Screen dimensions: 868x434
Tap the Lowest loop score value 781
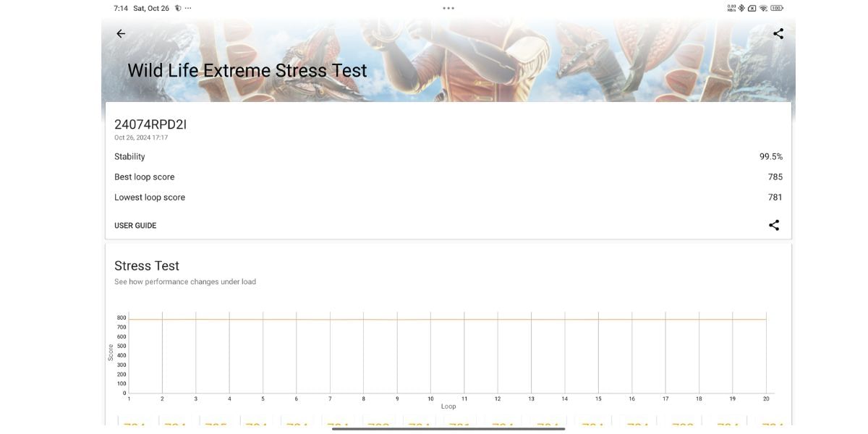[775, 197]
